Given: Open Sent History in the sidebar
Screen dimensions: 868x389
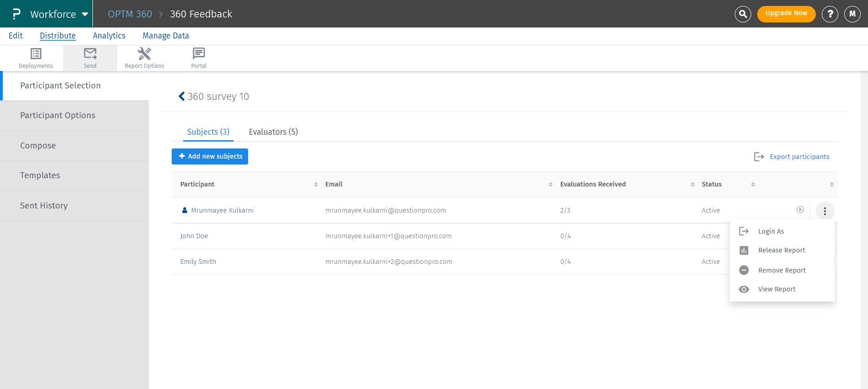Looking at the screenshot, I should [44, 206].
